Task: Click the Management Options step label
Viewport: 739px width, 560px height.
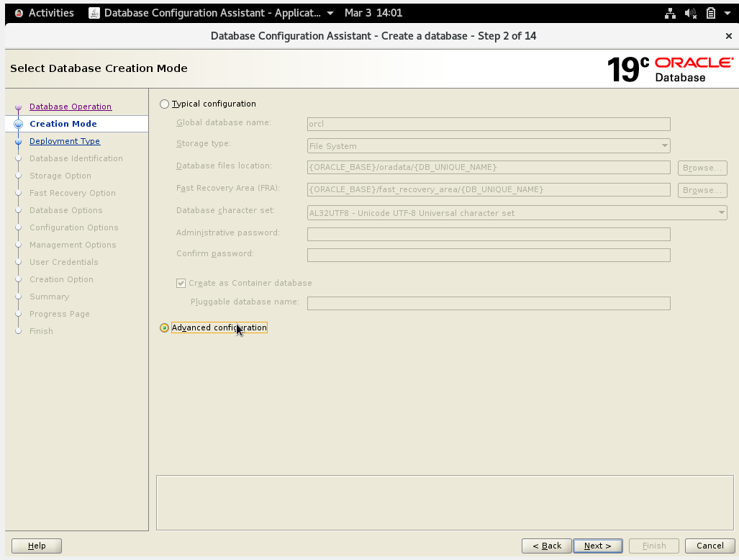Action: (x=73, y=245)
